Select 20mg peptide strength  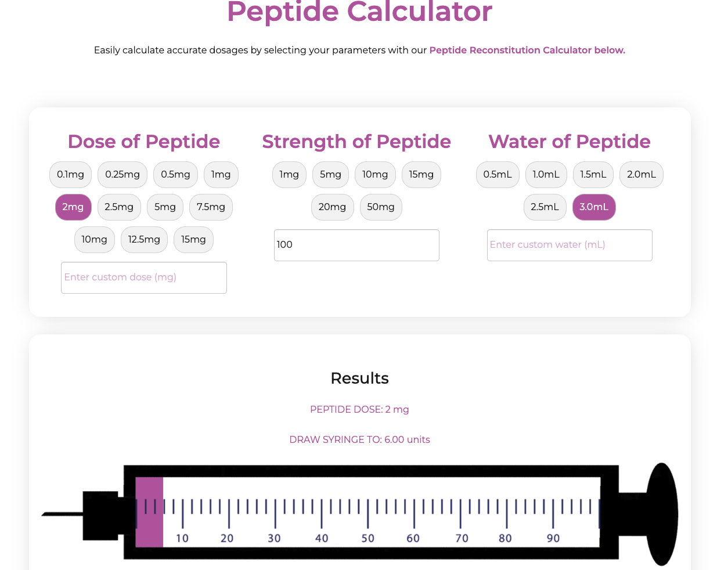point(332,207)
